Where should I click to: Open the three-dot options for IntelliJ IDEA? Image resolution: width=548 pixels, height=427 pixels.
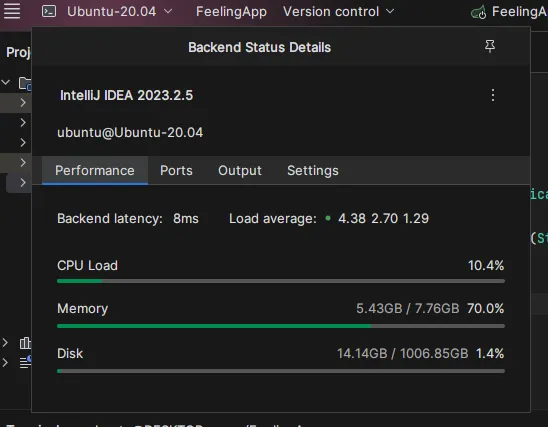(x=493, y=95)
